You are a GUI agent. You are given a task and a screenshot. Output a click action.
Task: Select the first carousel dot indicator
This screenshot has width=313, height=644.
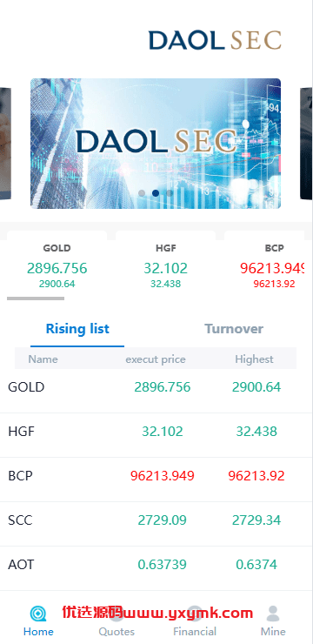click(x=142, y=193)
